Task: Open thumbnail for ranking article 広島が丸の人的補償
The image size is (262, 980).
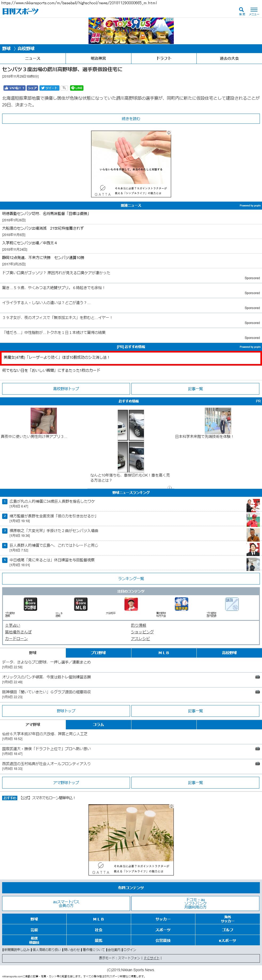Action: pyautogui.click(x=253, y=505)
